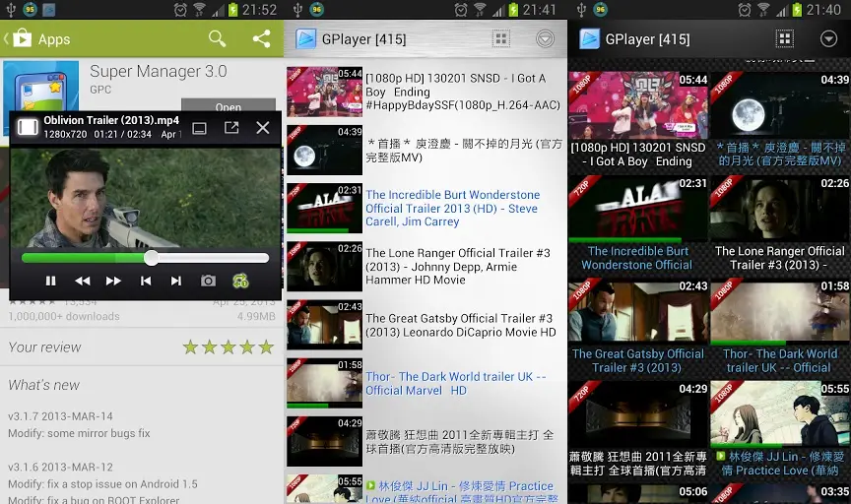Open Thor Dark World 01:58 grid tile
The image size is (851, 504).
click(x=780, y=311)
